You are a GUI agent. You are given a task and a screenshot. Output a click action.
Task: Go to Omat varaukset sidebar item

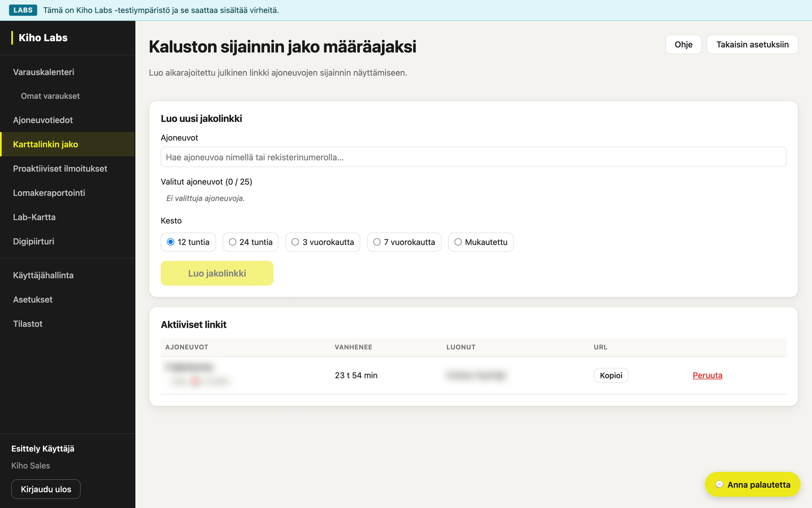(67, 96)
